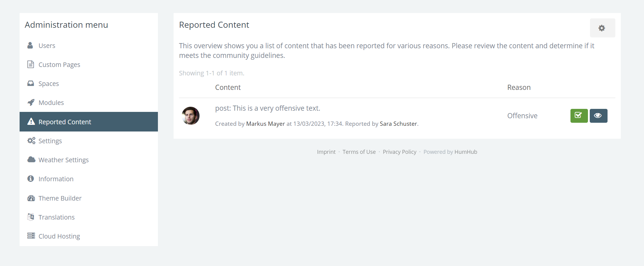Viewport: 644px width, 266px height.
Task: Click the Cloud Hosting server icon
Action: [31, 236]
